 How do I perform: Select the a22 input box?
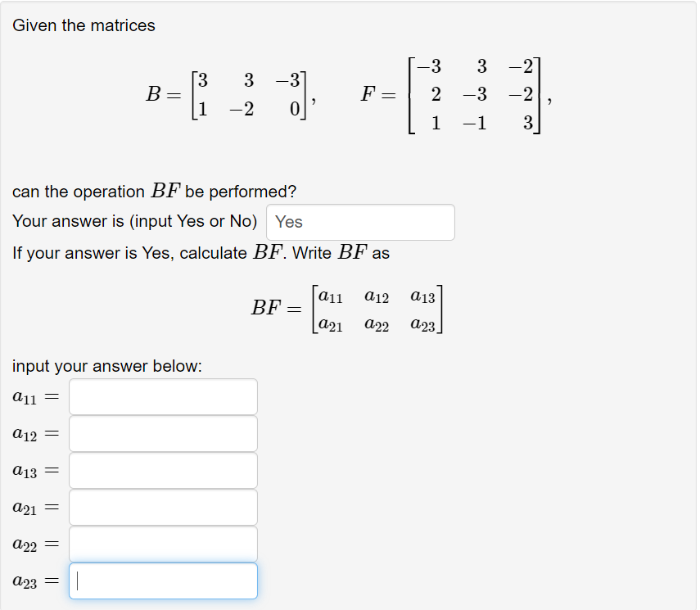[x=163, y=544]
